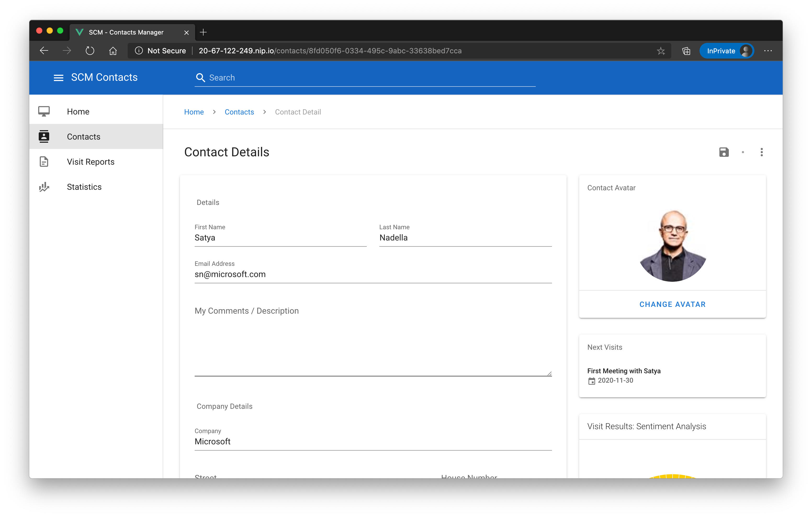812x517 pixels.
Task: Open Statistics via the chart icon
Action: pyautogui.click(x=44, y=187)
